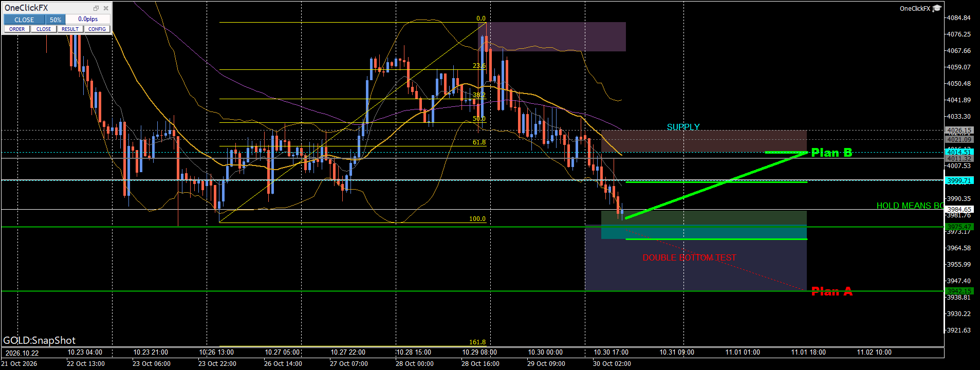The width and height of the screenshot is (980, 370).
Task: Click the 28 Oct 00:00 time label
Action: pos(414,363)
